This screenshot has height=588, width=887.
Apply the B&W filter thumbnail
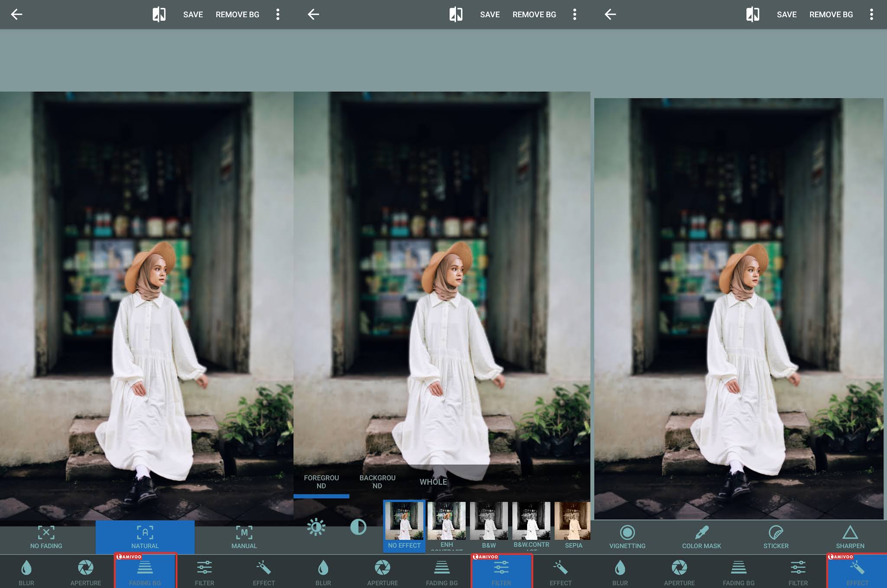coord(489,521)
